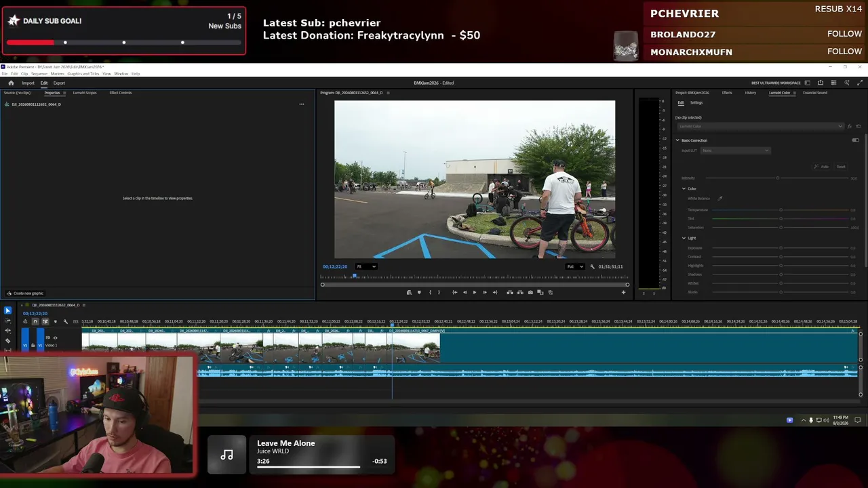This screenshot has width=868, height=488.
Task: Toggle Snap in Timeline magnet button
Action: pos(35,321)
